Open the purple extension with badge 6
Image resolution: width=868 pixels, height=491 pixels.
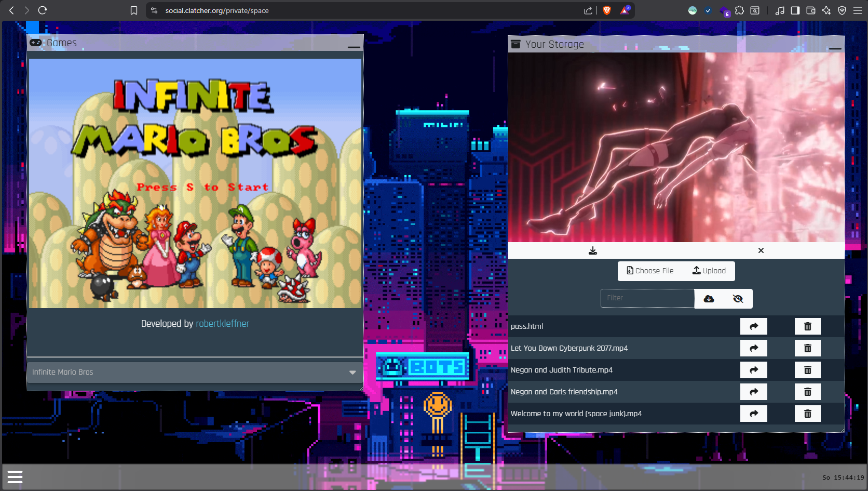pyautogui.click(x=725, y=11)
